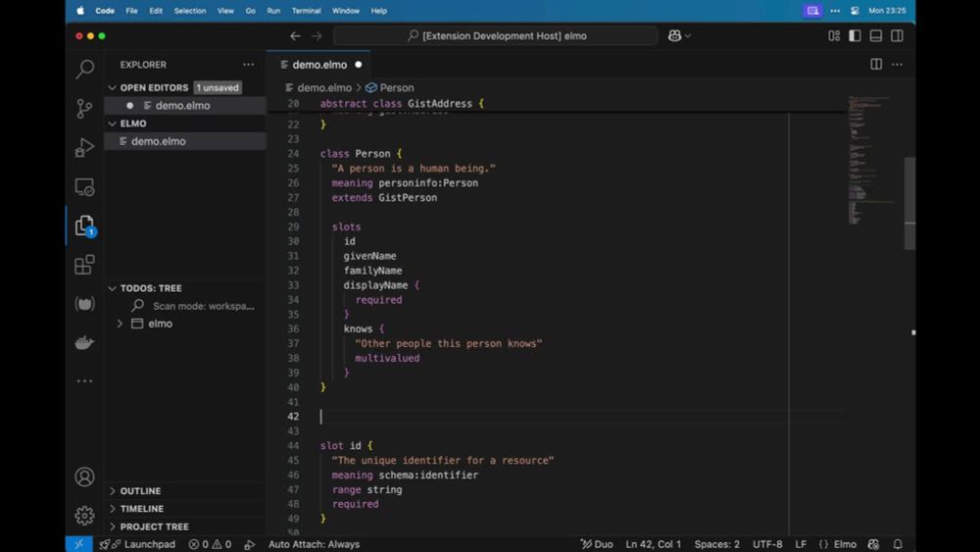This screenshot has height=552, width=980.
Task: Click Auto Attach: Always status item
Action: pos(314,544)
